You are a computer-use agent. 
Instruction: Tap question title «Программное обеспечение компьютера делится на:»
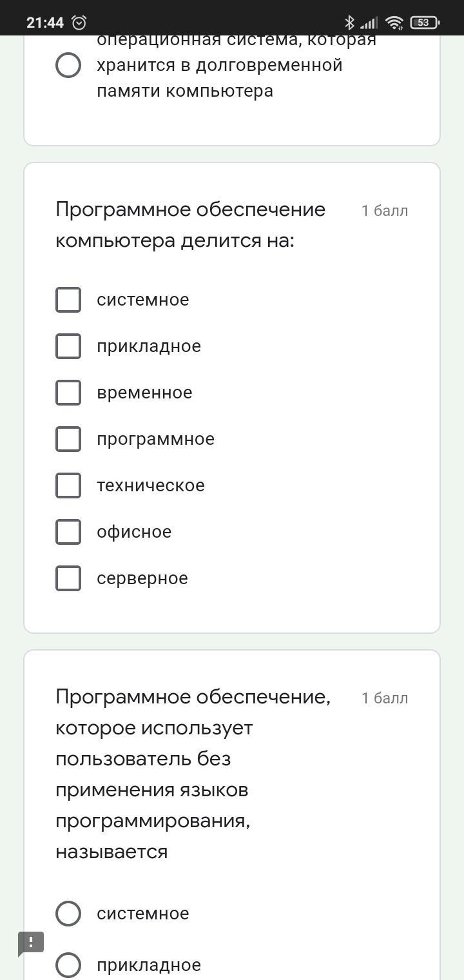click(x=191, y=225)
